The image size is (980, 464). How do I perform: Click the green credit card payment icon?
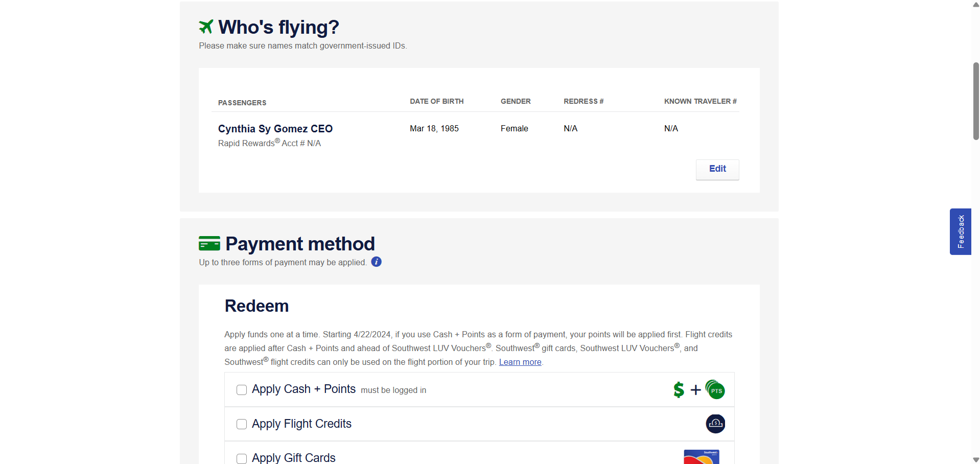(x=209, y=243)
